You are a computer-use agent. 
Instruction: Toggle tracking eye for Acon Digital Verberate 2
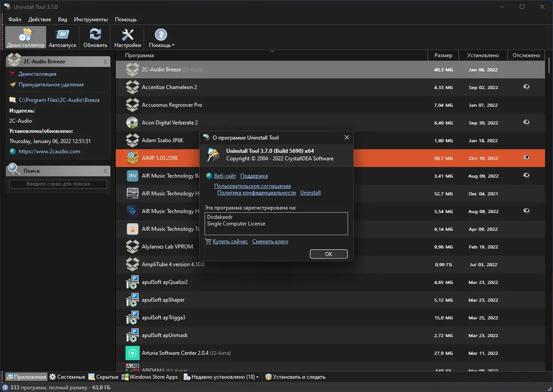click(526, 121)
